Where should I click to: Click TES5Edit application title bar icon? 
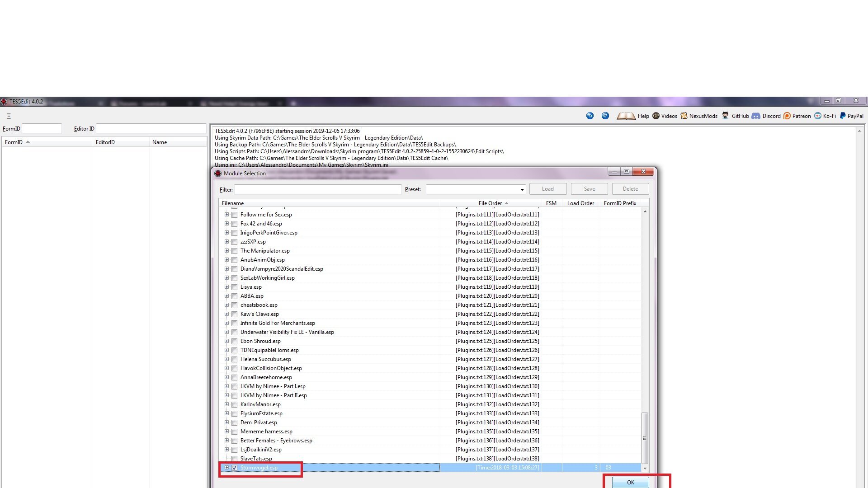click(4, 102)
